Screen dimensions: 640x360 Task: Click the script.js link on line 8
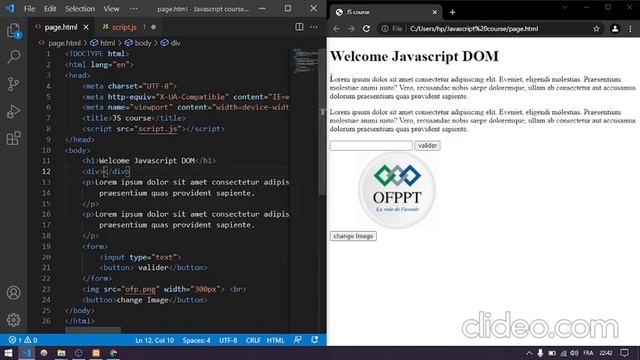tap(157, 129)
